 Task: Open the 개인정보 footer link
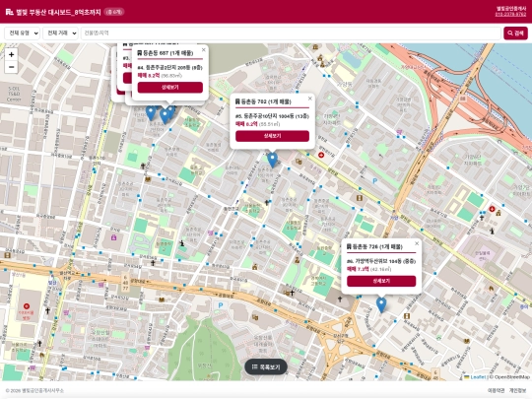click(x=517, y=390)
